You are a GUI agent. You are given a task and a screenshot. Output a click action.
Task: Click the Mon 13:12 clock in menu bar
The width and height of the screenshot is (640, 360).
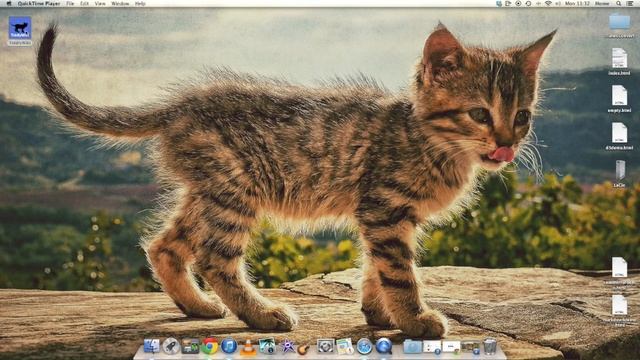577,3
